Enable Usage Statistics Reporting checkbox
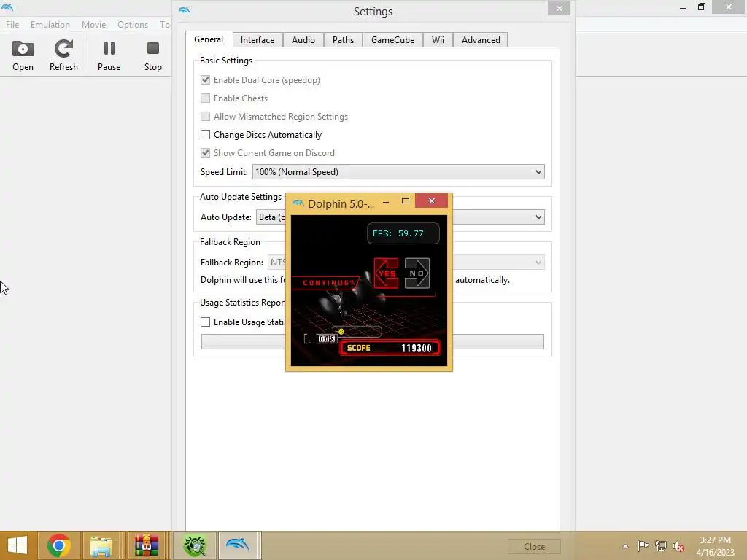This screenshot has height=560, width=747. coord(205,322)
